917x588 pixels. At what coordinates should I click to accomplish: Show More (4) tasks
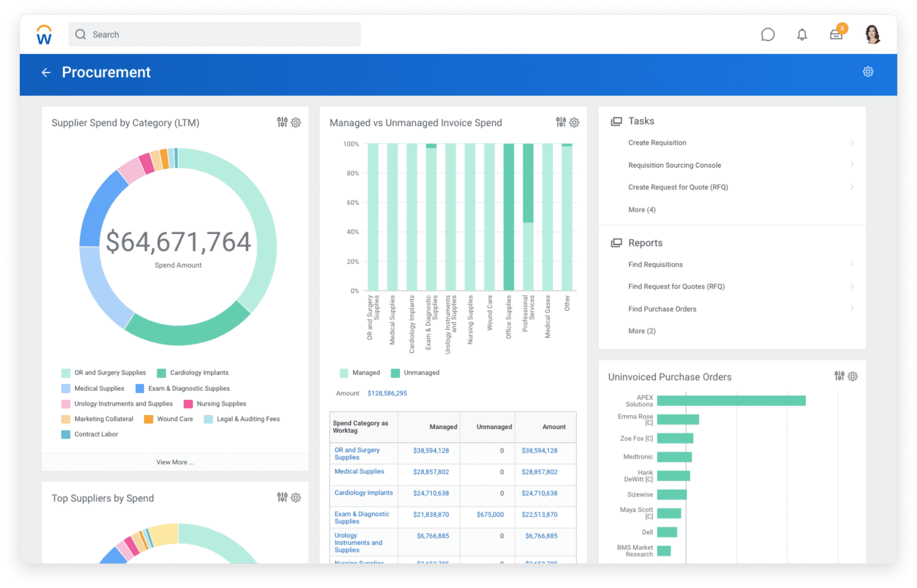pos(641,209)
